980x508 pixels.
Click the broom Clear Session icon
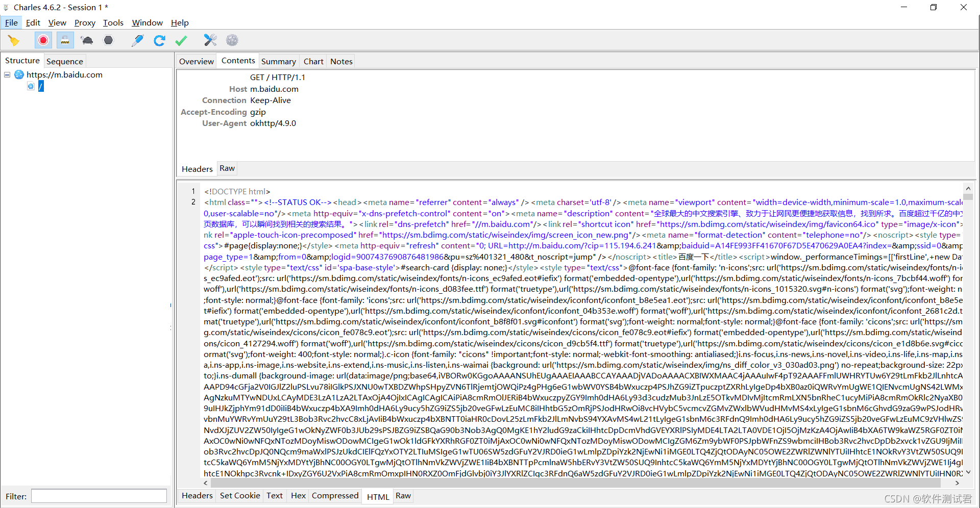click(13, 40)
